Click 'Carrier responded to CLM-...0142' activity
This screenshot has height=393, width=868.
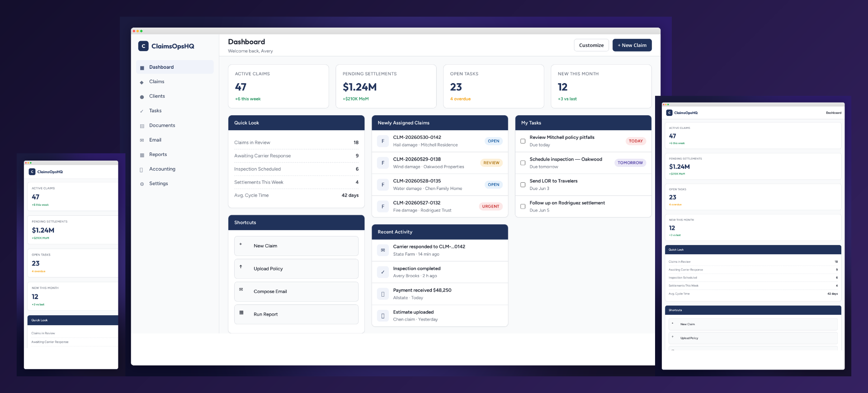(439, 250)
